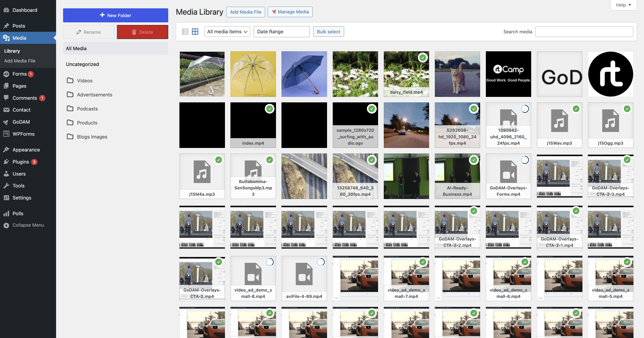The width and height of the screenshot is (644, 338).
Task: Click the Tools wrench icon
Action: (6, 186)
